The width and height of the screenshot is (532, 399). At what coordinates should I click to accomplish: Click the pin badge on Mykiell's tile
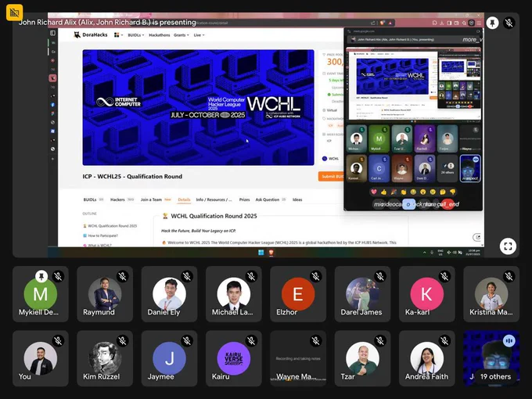point(41,276)
